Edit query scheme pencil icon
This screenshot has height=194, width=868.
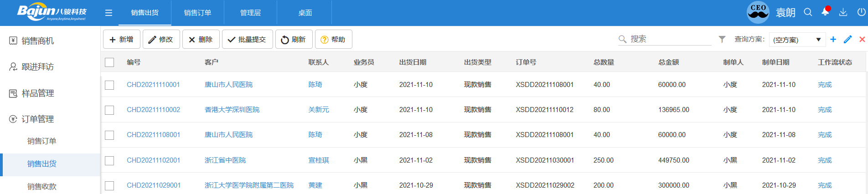tap(847, 40)
